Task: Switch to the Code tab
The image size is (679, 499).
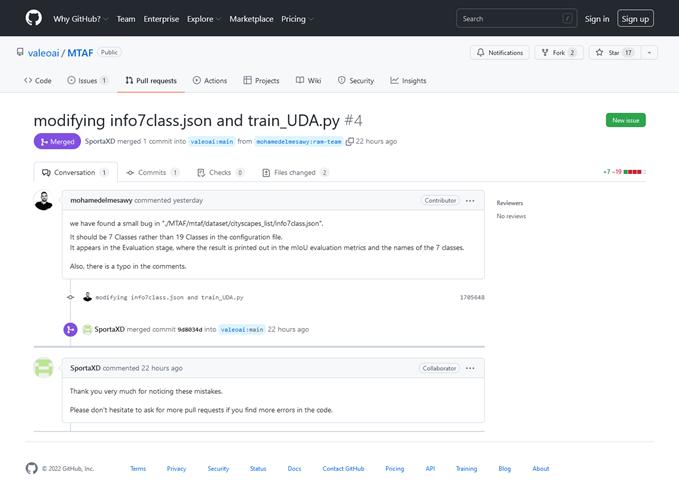Action: coord(38,81)
